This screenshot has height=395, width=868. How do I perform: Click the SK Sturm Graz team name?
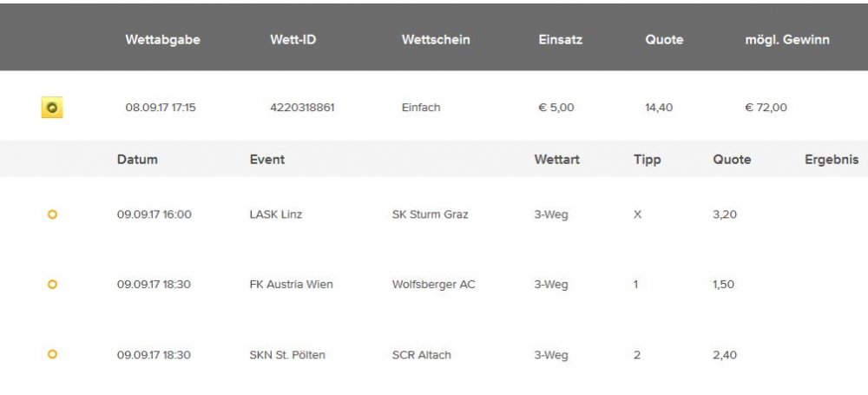pyautogui.click(x=431, y=214)
